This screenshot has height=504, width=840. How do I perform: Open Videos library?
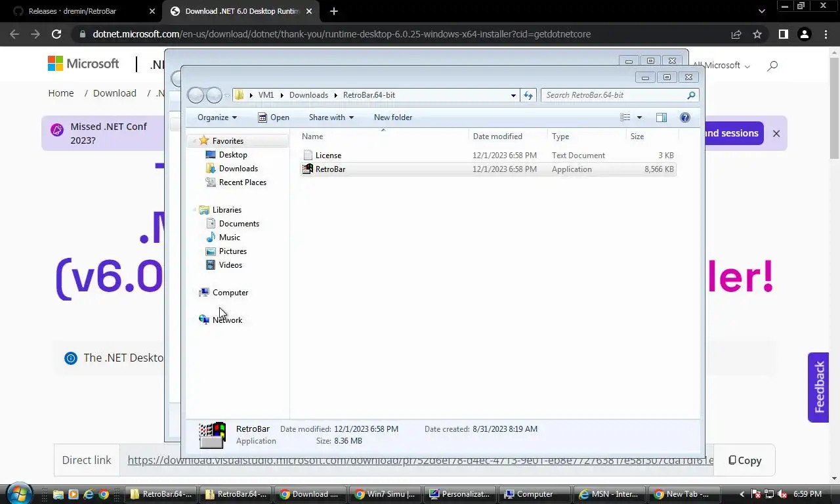[230, 265]
